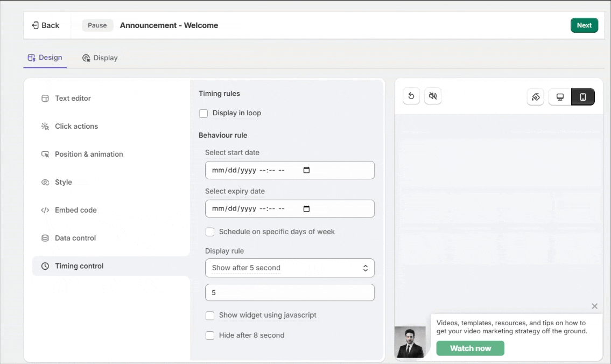Close the video widget popup
The height and width of the screenshot is (364, 611).
coord(594,306)
